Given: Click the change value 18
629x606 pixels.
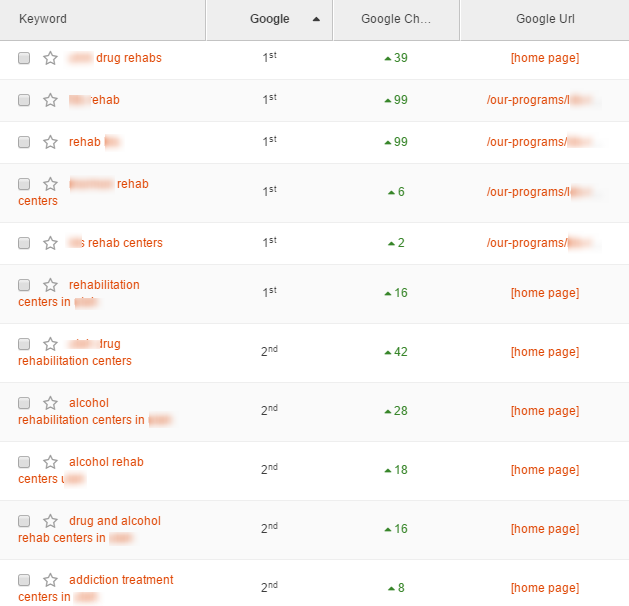Looking at the screenshot, I should click(x=396, y=470).
